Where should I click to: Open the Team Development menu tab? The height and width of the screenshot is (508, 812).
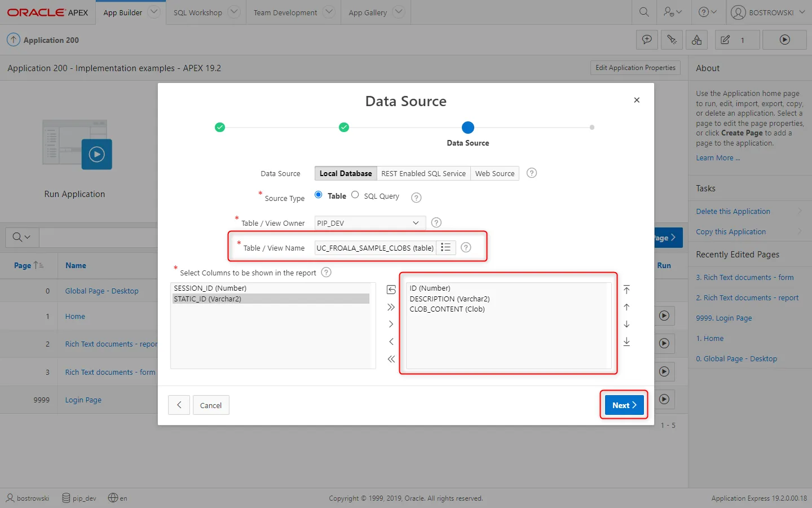click(285, 12)
